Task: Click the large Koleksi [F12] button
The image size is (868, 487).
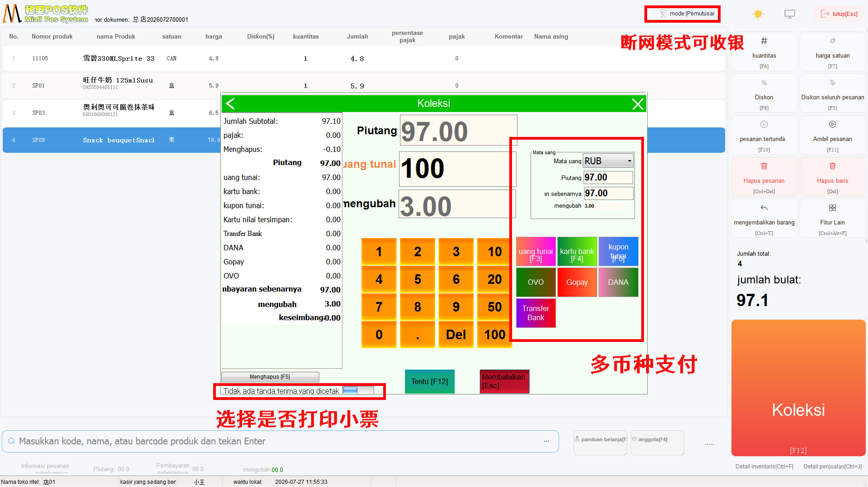Action: 798,388
